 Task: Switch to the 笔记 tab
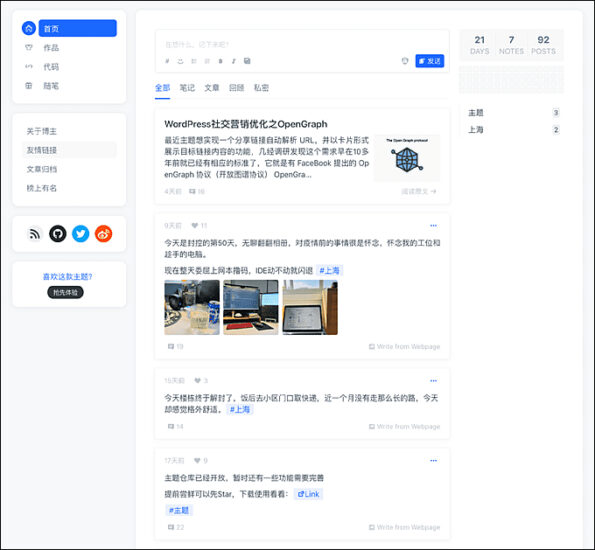pos(187,88)
